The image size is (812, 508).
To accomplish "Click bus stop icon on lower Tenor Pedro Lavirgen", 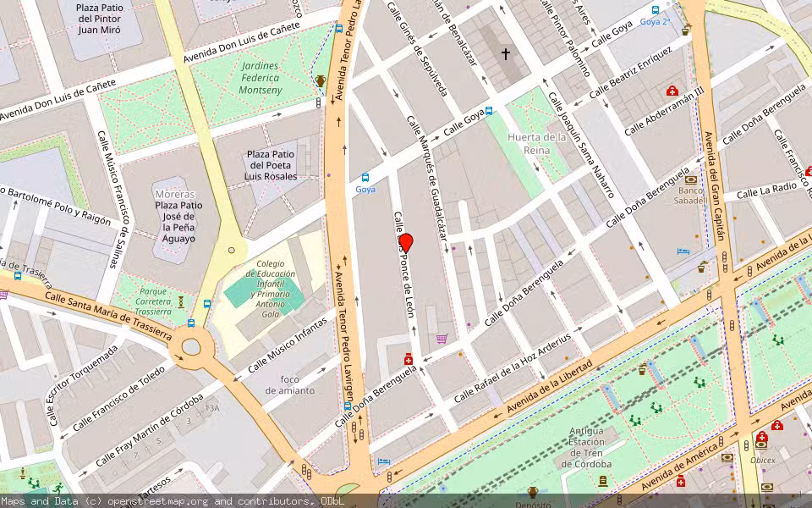I will [347, 406].
